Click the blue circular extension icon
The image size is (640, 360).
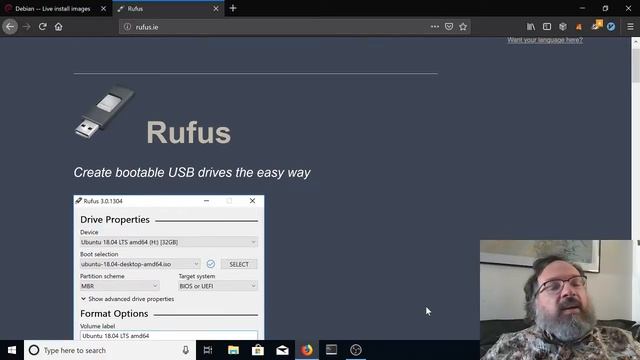(x=611, y=27)
